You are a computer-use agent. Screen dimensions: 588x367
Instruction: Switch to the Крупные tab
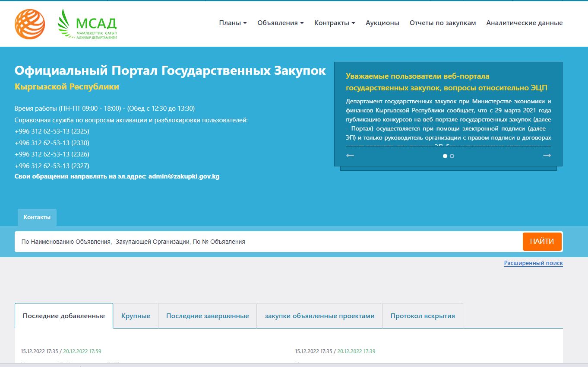point(136,316)
